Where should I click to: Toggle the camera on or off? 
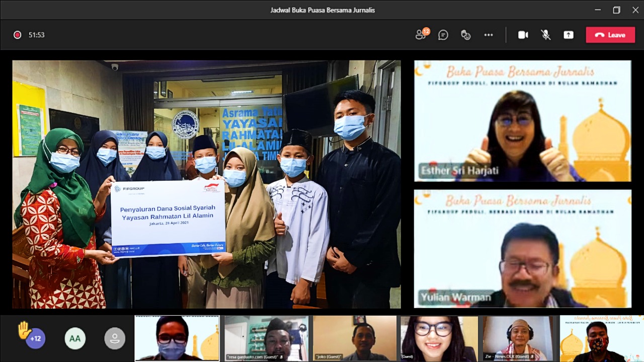click(x=523, y=35)
